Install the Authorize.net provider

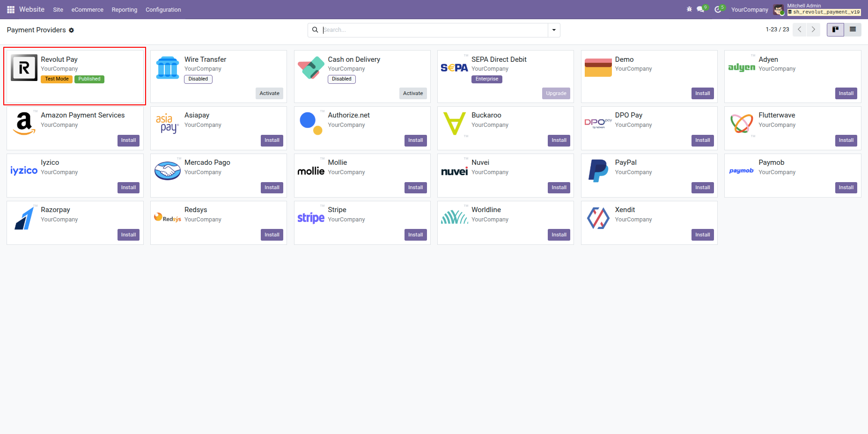(416, 140)
